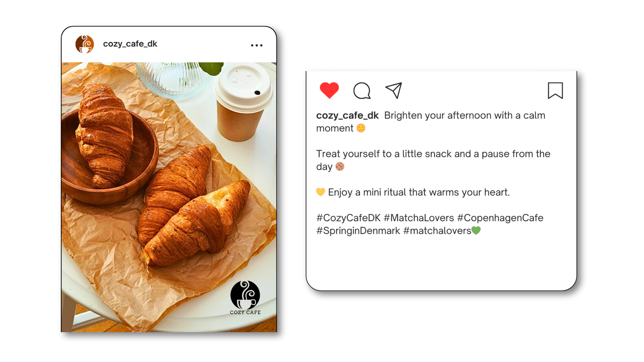Click the green heart emoji after hashtags
The height and width of the screenshot is (362, 644).
(x=476, y=230)
